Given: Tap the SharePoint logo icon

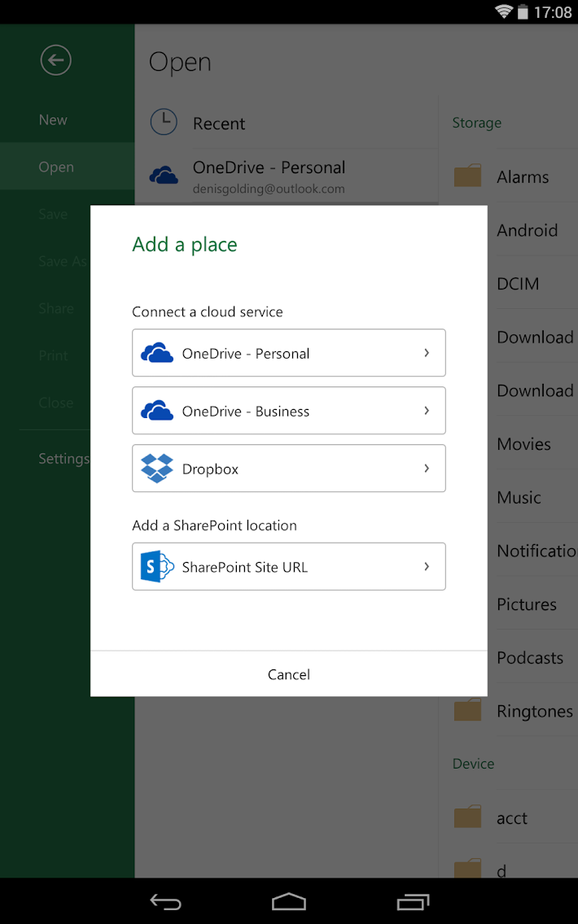Looking at the screenshot, I should 157,567.
